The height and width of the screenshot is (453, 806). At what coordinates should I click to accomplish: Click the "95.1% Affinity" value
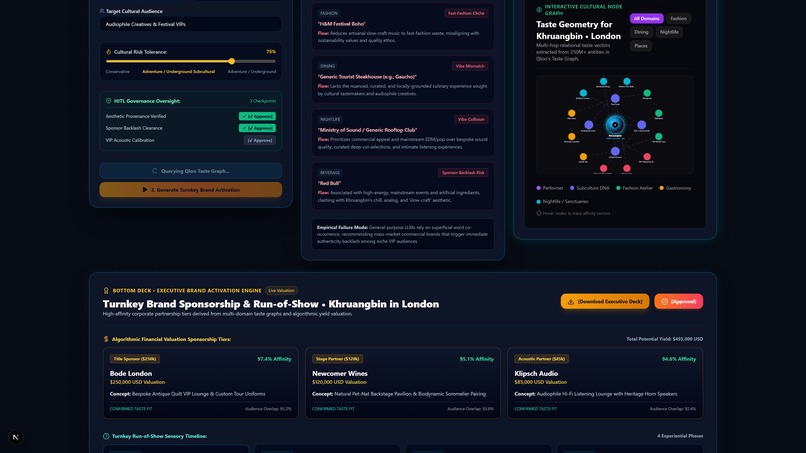(x=477, y=359)
